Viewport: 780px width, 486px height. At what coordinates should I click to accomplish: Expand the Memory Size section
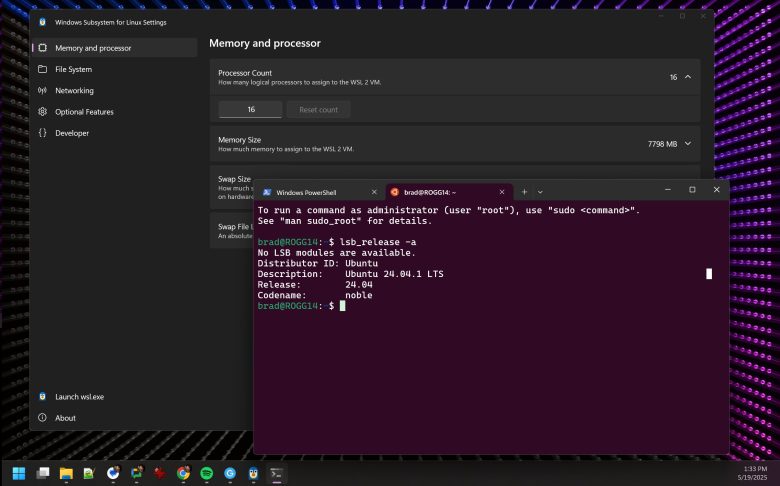[x=688, y=144]
